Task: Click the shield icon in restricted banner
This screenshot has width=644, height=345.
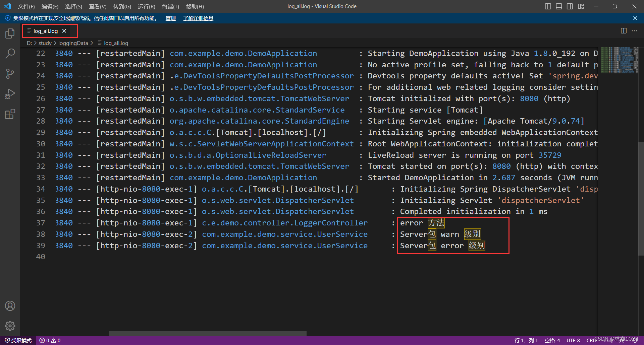Action: click(x=8, y=18)
